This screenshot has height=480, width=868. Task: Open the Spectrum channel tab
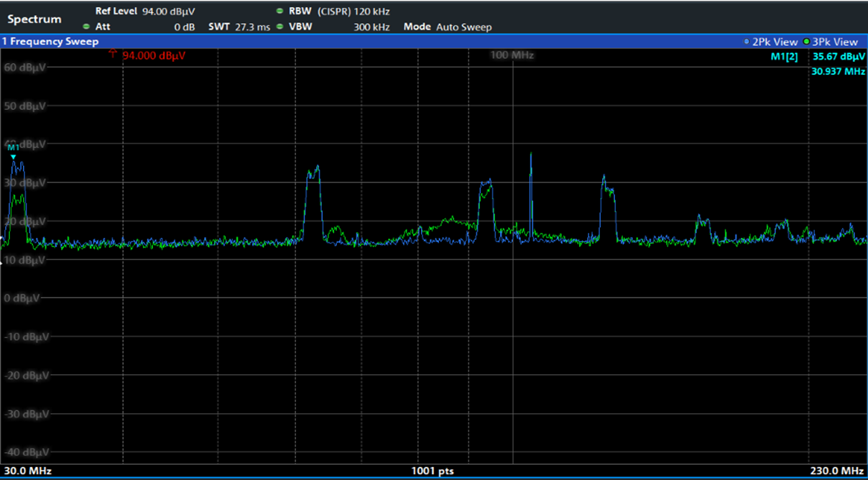(x=34, y=19)
